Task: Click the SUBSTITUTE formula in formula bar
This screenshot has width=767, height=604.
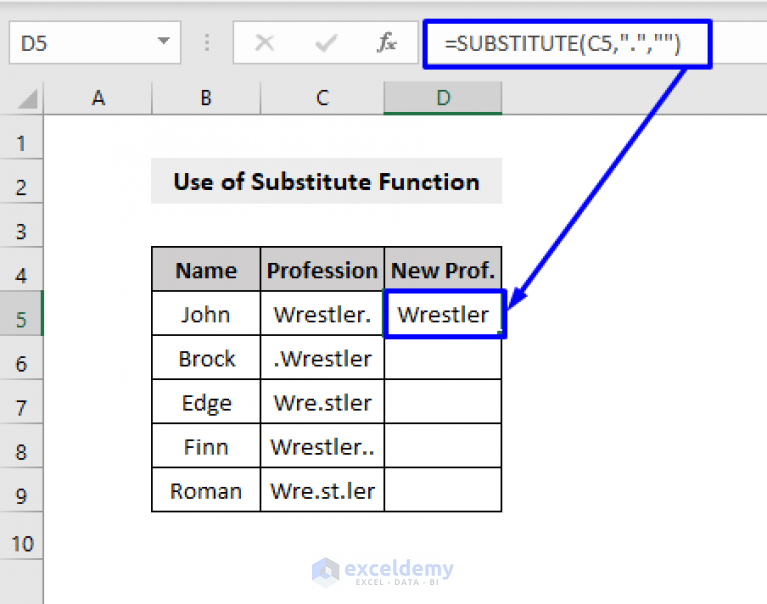Action: (562, 44)
